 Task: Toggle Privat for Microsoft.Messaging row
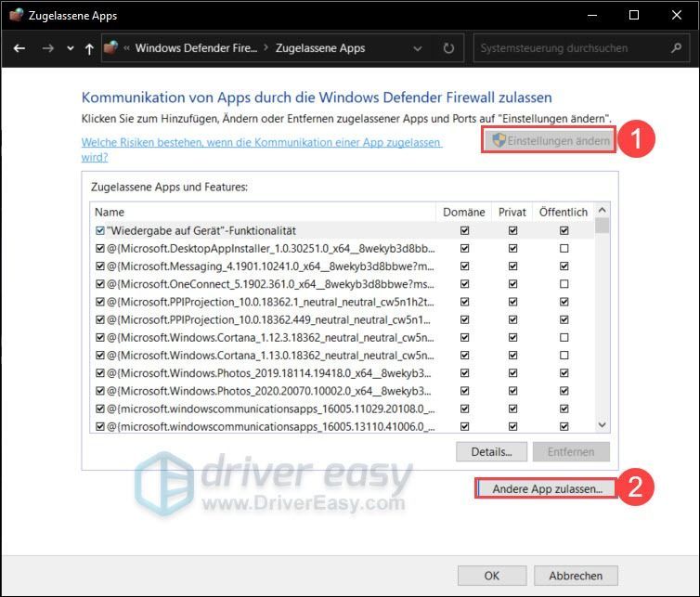click(x=513, y=266)
